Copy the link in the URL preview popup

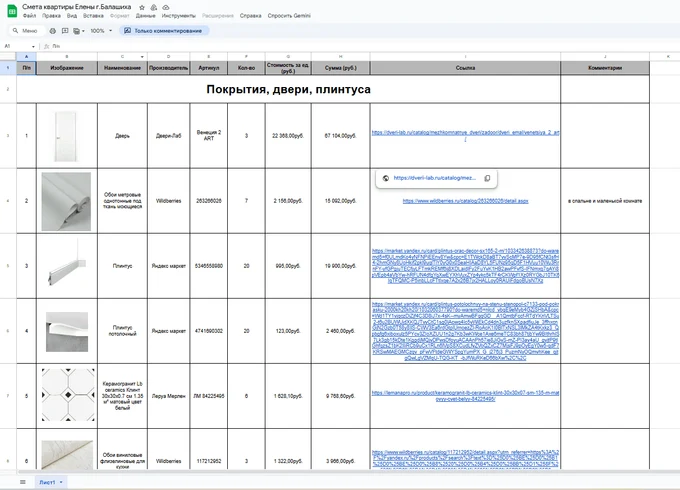click(x=487, y=178)
